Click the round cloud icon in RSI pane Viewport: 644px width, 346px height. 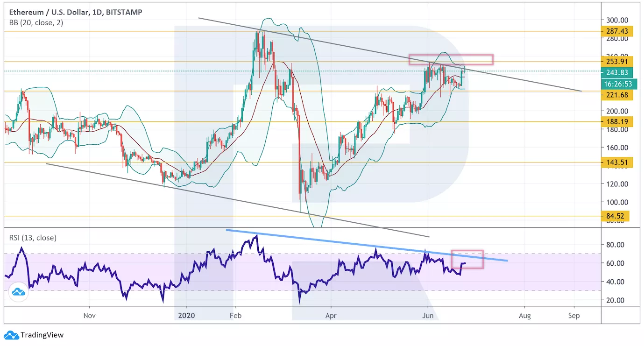coord(18,292)
